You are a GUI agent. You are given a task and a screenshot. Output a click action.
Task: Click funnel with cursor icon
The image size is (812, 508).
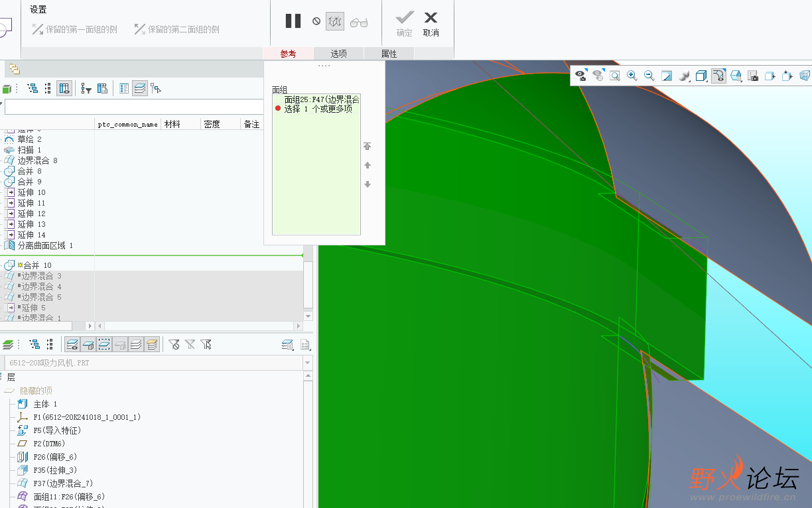pos(206,344)
